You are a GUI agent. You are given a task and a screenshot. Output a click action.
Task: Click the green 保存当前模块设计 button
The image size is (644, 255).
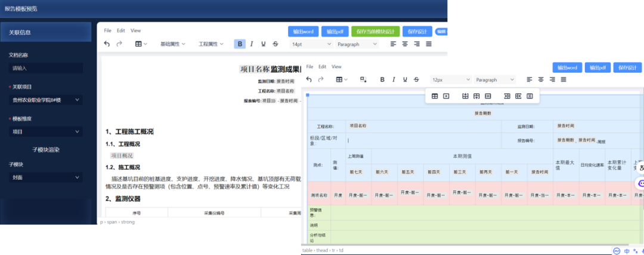pyautogui.click(x=376, y=32)
